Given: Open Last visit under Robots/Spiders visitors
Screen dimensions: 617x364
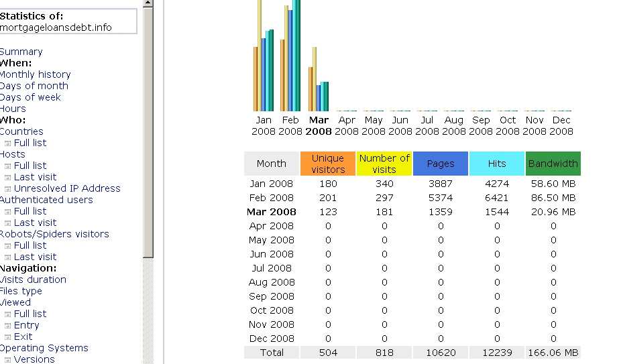Looking at the screenshot, I should tap(35, 257).
